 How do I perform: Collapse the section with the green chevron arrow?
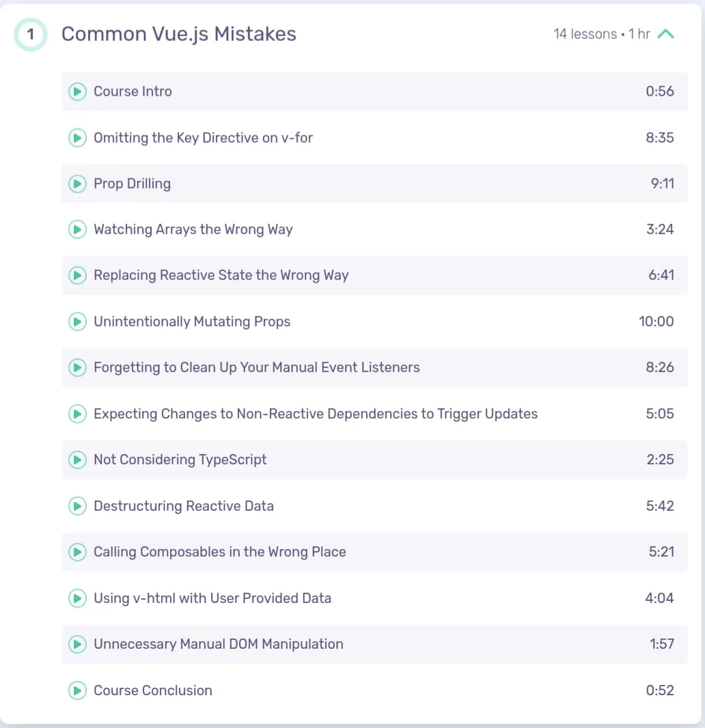click(665, 34)
